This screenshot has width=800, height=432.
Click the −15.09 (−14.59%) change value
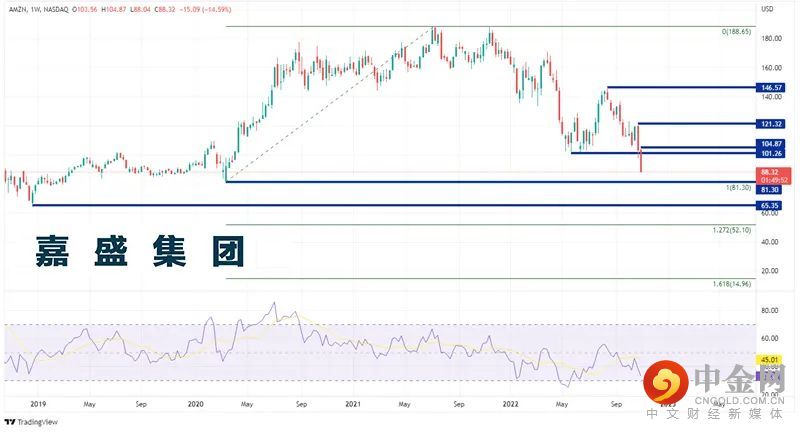point(205,10)
